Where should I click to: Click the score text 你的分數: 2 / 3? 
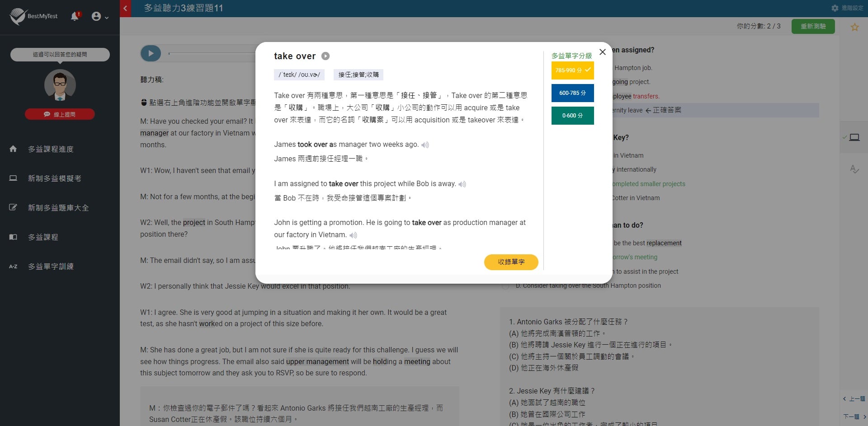[759, 26]
